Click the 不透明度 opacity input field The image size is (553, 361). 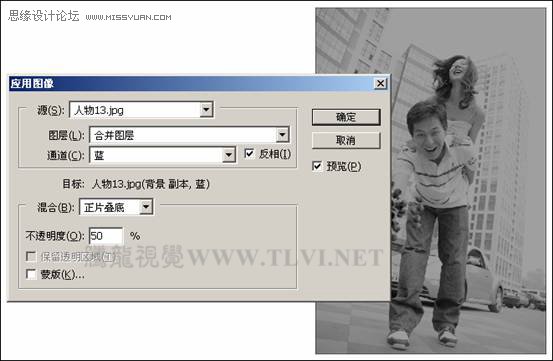pos(106,236)
